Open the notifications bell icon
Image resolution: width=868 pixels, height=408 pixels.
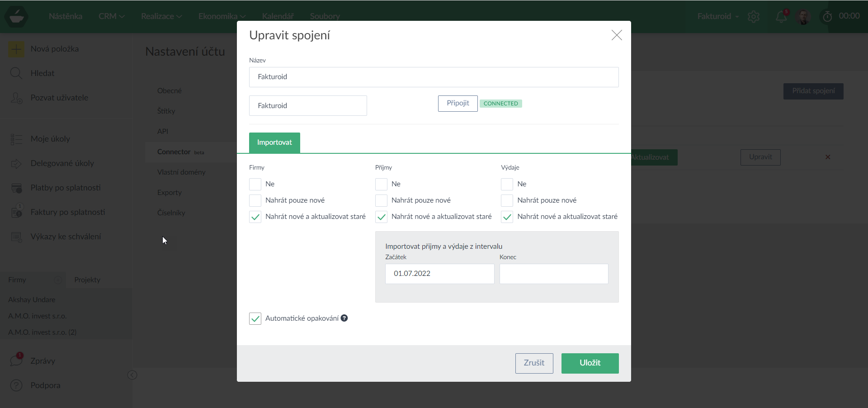[781, 17]
